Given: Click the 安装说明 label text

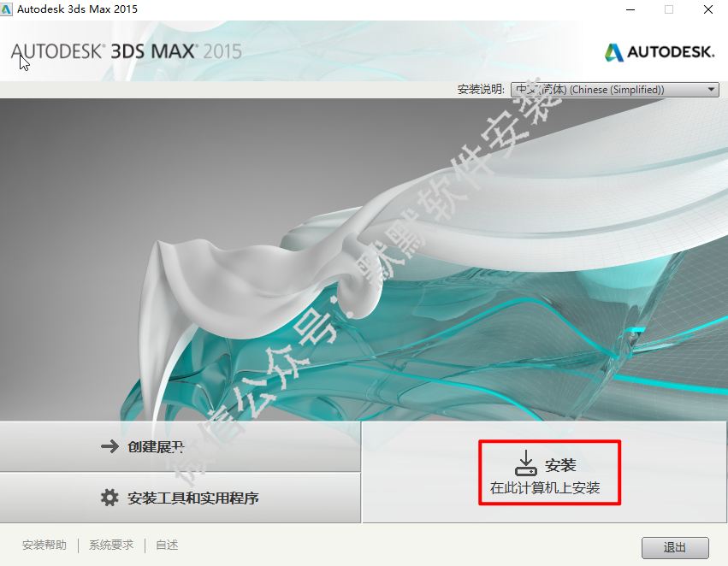Looking at the screenshot, I should tap(481, 89).
